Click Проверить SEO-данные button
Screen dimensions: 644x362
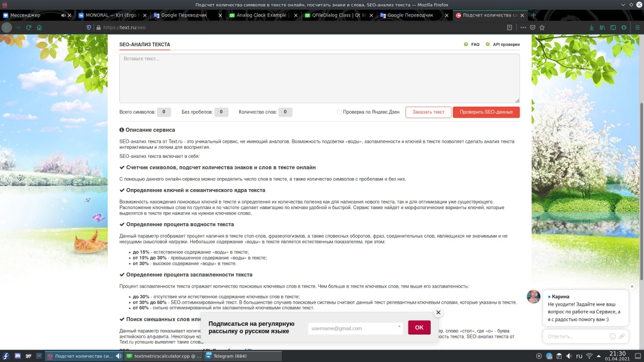[486, 112]
